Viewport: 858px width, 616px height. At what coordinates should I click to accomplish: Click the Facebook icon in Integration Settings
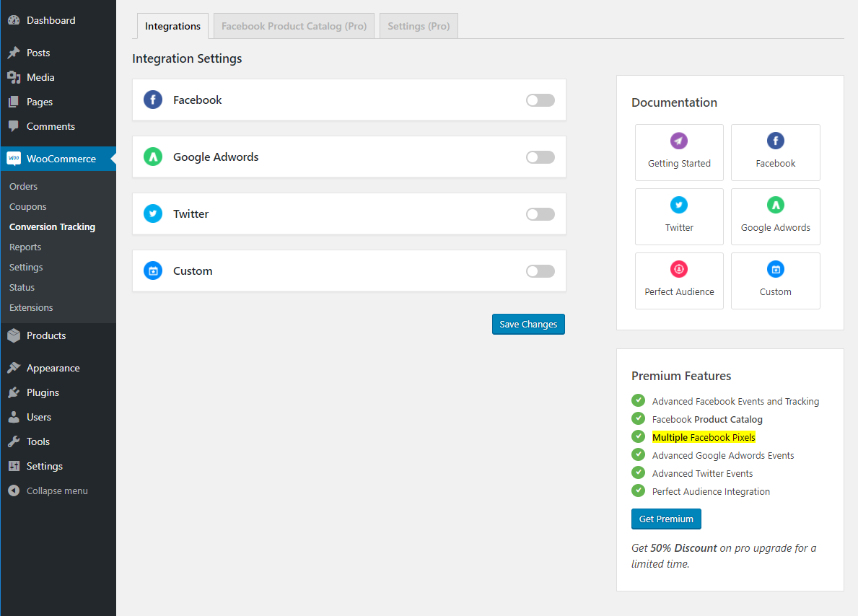coord(153,100)
